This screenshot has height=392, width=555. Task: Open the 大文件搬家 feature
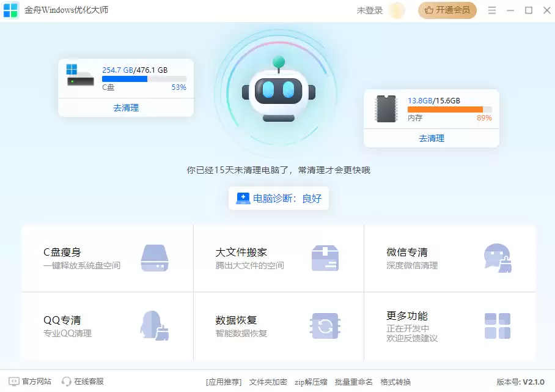(x=279, y=258)
